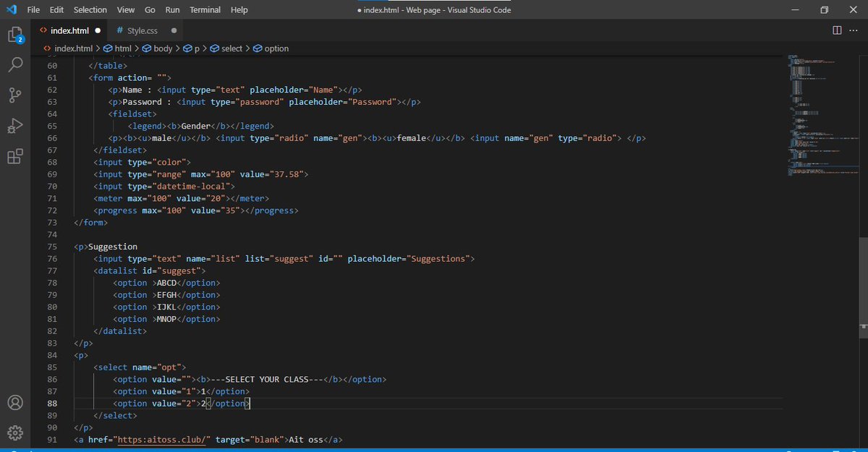Click the Split Editor Right icon
Image resolution: width=868 pixels, height=452 pixels.
point(837,30)
